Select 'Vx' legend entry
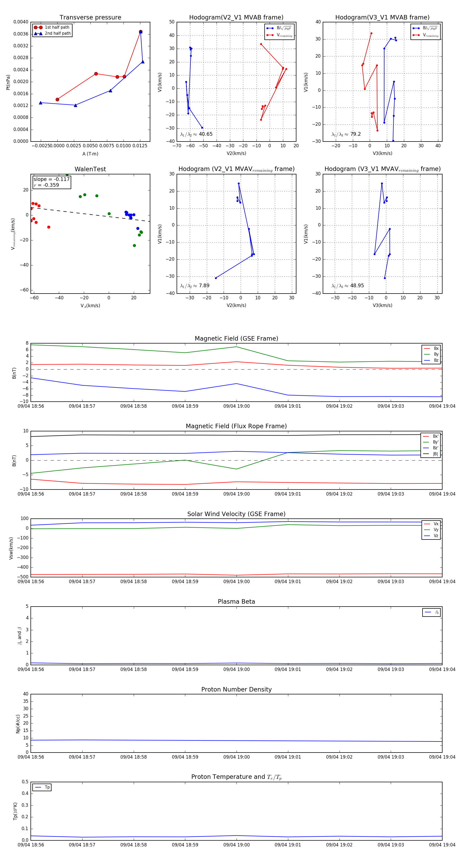The image size is (473, 868). 431,524
